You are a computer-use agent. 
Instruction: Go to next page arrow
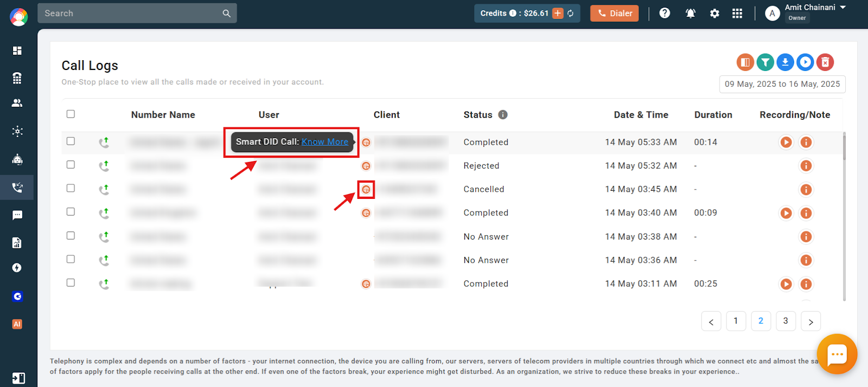(810, 321)
